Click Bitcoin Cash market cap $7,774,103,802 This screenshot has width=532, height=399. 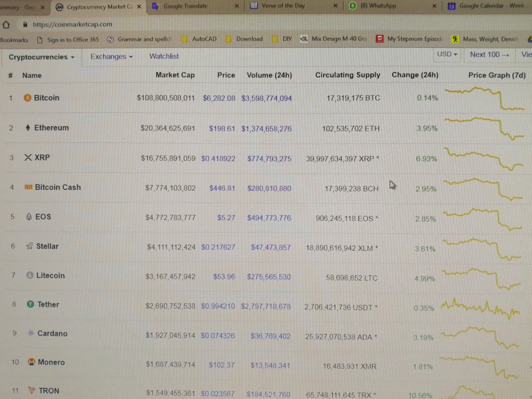170,188
